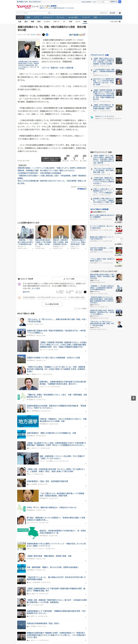
Task: Open 地方選挙 banner article thumbnail
Action: [x=28, y=421]
